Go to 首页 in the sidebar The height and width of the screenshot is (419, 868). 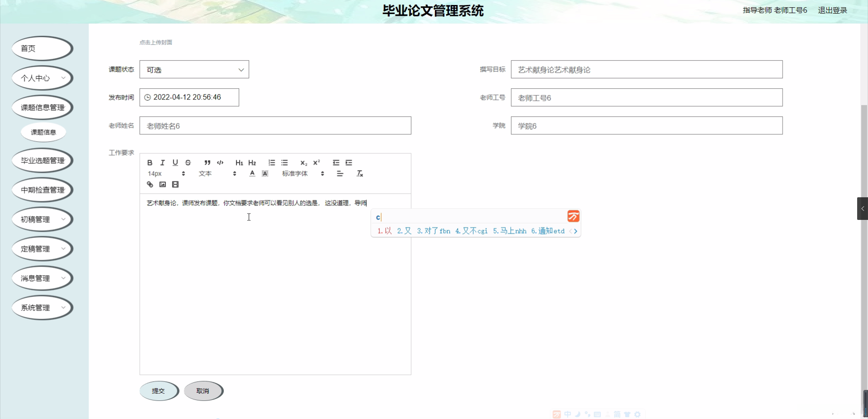pyautogui.click(x=42, y=48)
